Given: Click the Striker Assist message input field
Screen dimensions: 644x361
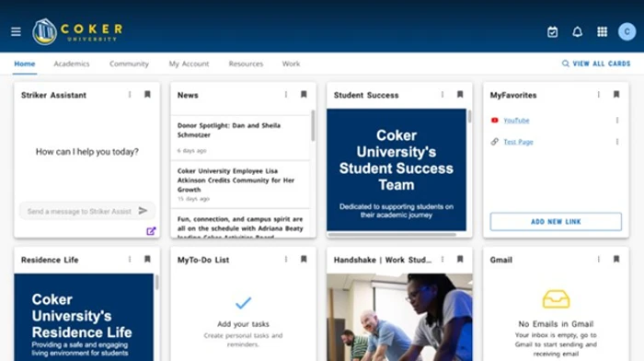Looking at the screenshot, I should [x=79, y=211].
